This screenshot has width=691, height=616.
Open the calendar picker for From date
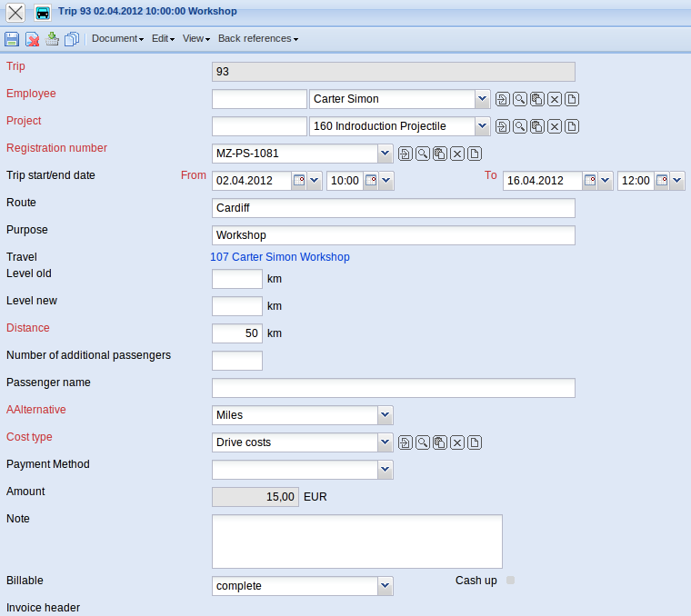(299, 181)
